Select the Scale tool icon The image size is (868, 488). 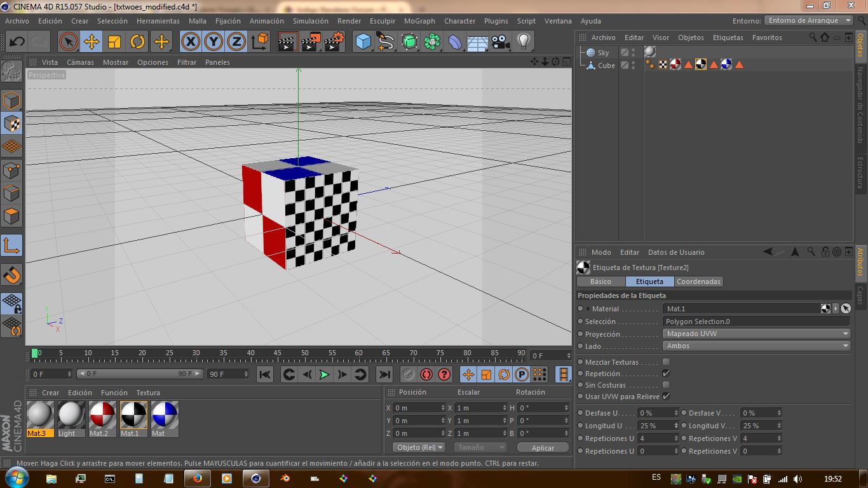click(x=114, y=42)
